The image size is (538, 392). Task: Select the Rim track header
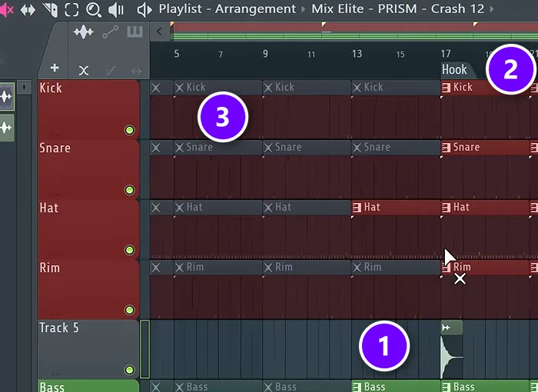[88, 289]
